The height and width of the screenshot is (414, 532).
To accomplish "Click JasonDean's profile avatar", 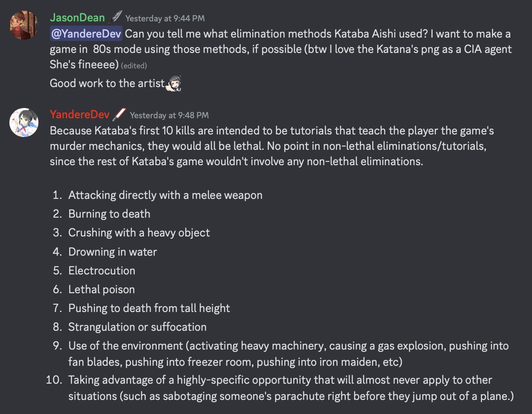I will [x=24, y=25].
